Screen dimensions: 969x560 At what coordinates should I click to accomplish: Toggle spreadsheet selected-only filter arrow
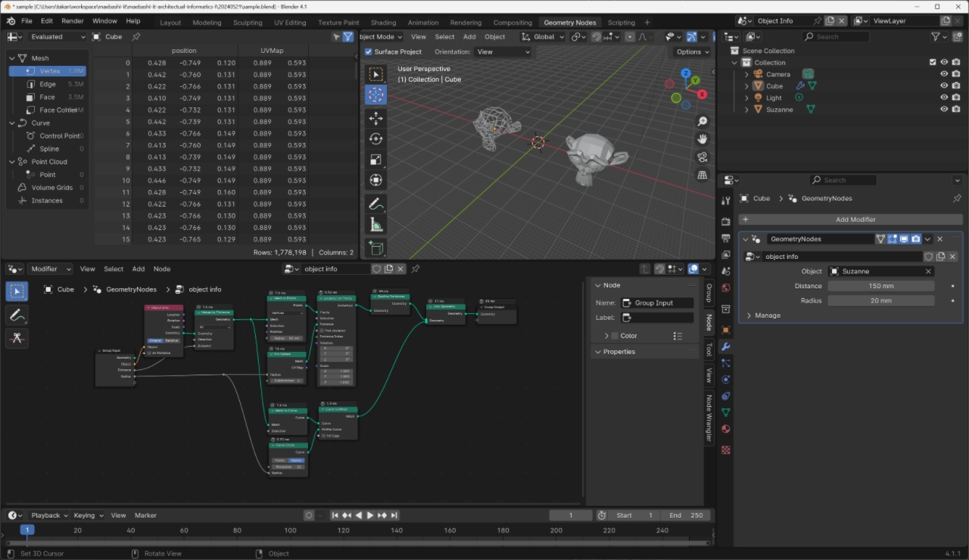[336, 36]
